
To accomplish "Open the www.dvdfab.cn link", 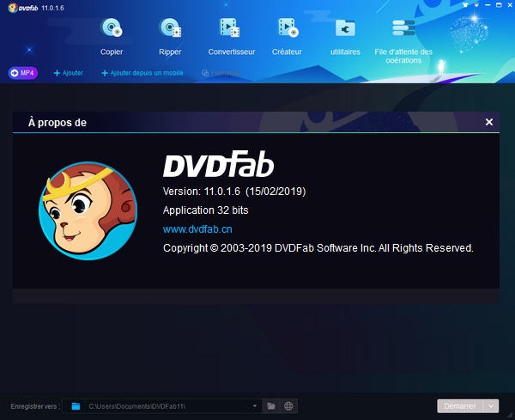I will 197,229.
